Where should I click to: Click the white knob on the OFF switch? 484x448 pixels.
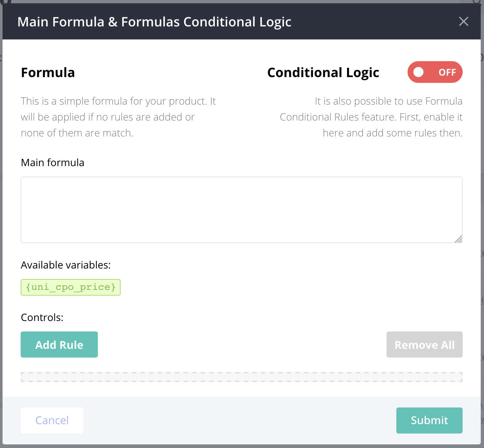[x=418, y=72]
